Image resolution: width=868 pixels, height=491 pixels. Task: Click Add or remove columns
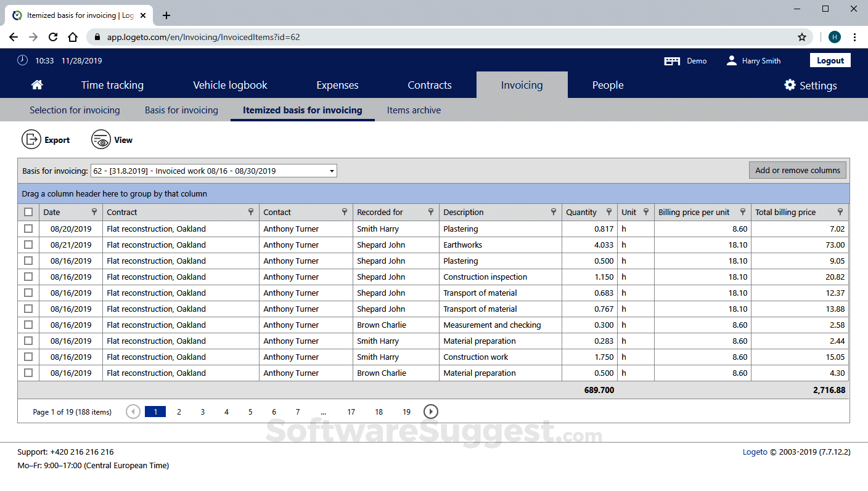click(798, 170)
